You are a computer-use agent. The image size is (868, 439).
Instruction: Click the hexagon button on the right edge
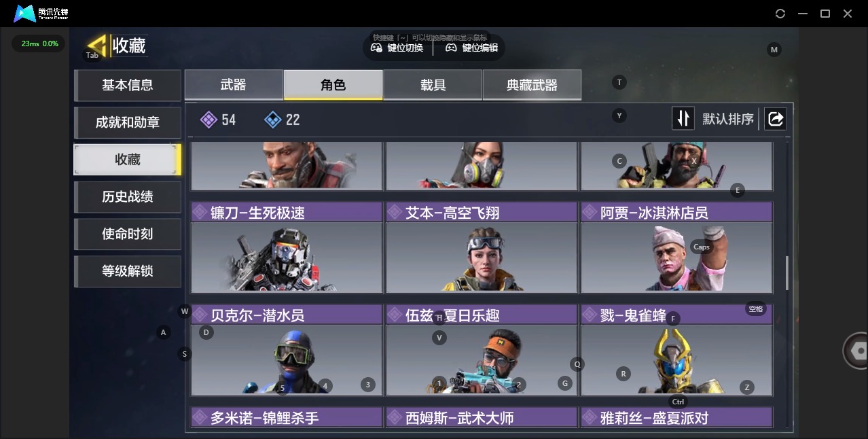[x=856, y=351]
